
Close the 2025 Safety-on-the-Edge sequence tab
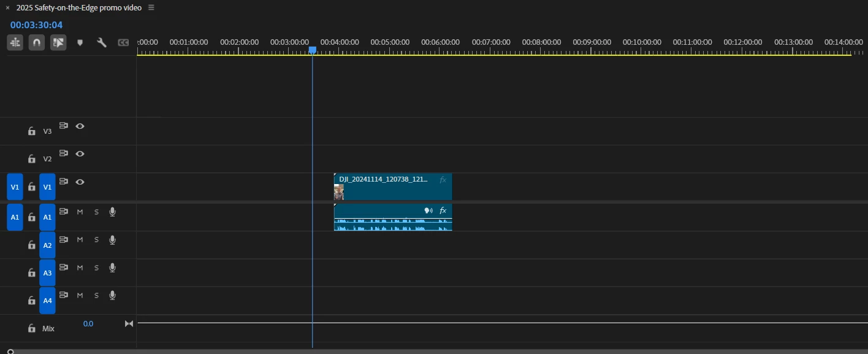(7, 8)
